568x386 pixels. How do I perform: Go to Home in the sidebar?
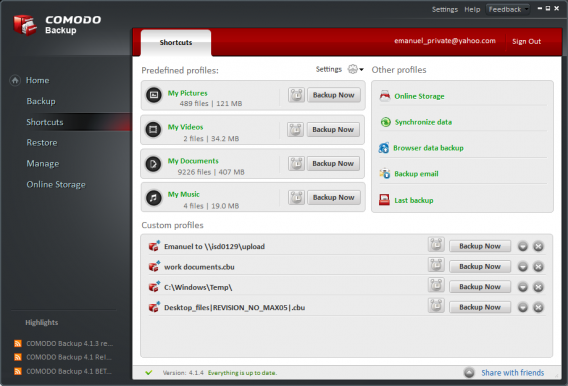point(37,80)
